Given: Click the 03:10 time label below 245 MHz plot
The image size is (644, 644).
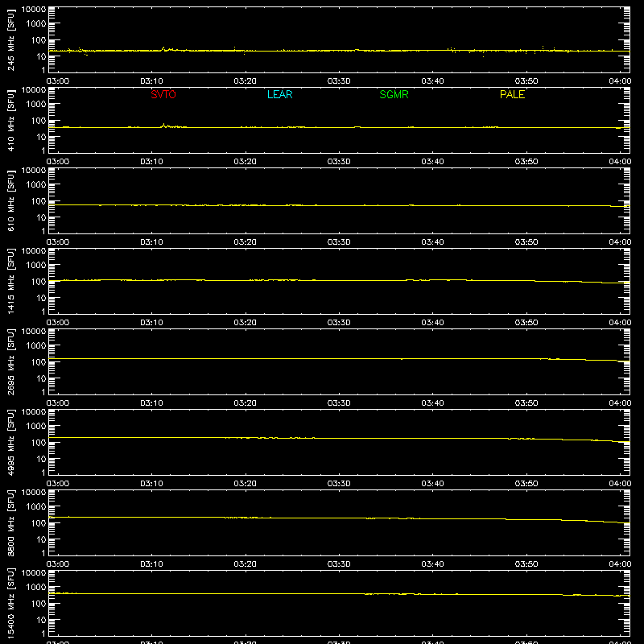Looking at the screenshot, I should pyautogui.click(x=151, y=81).
